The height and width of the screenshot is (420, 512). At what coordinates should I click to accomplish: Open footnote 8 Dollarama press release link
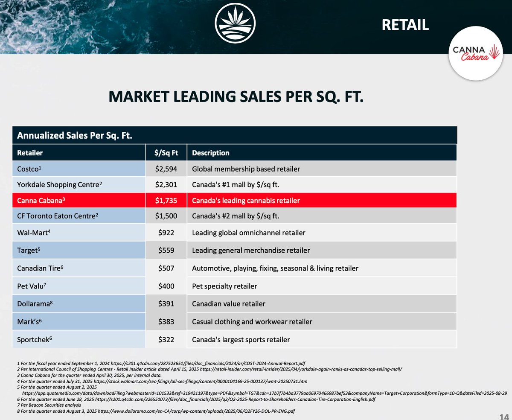coord(196,412)
